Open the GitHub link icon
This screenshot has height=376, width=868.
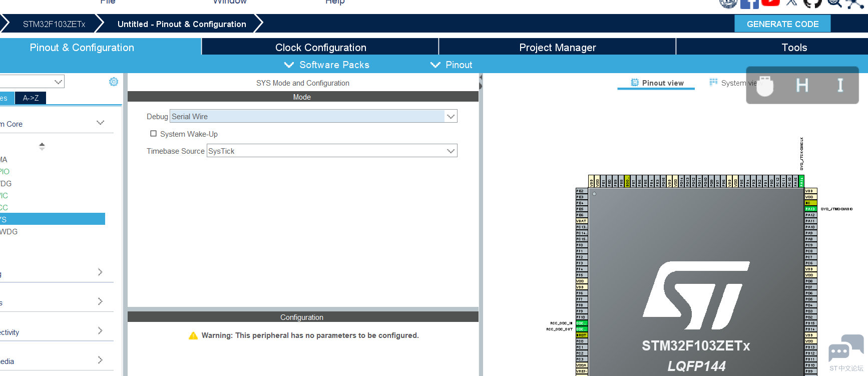pos(812,4)
